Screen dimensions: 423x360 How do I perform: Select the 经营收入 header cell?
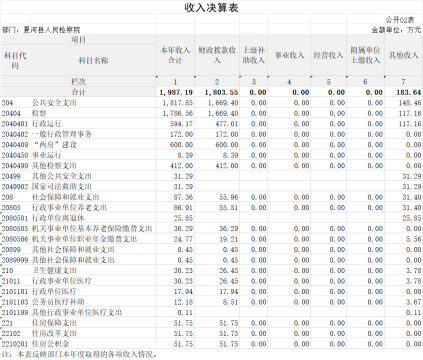click(x=328, y=55)
